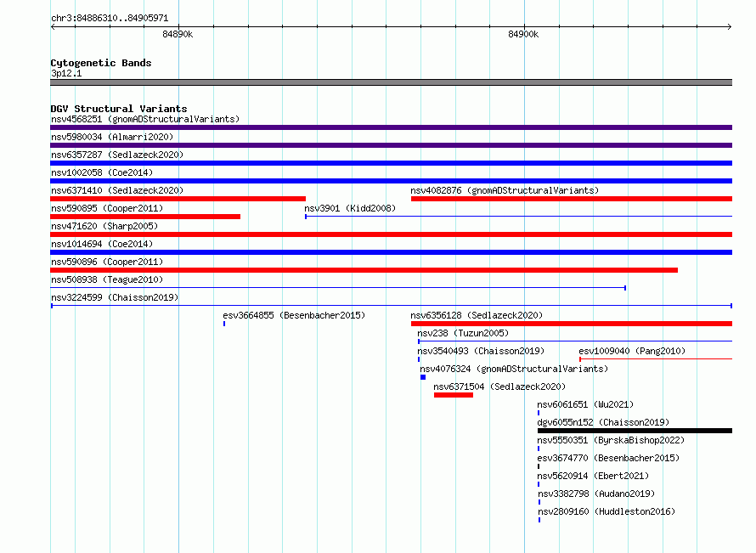Screen dimensions: 756x553
Task: Select the thin red line of esv1009040
Action: [x=656, y=359]
